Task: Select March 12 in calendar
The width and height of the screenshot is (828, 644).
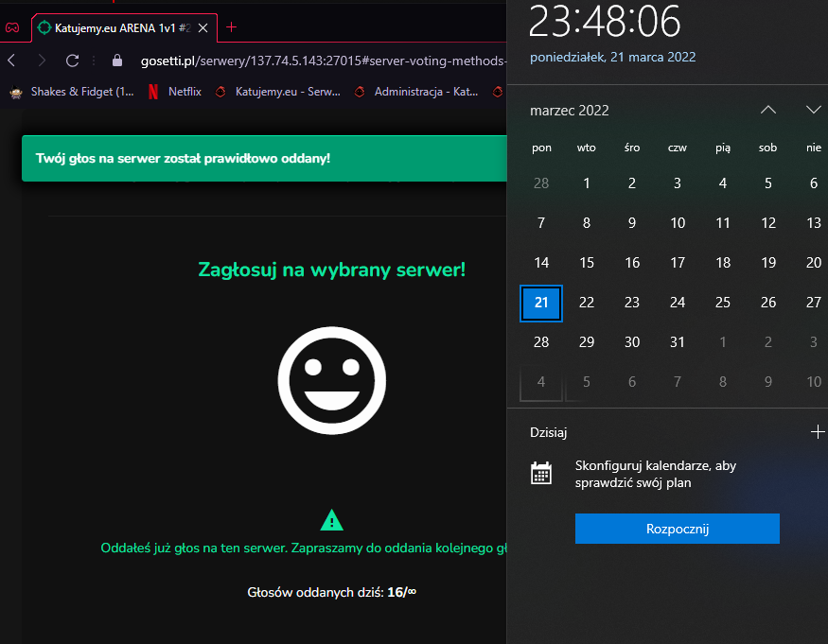Action: coord(768,223)
